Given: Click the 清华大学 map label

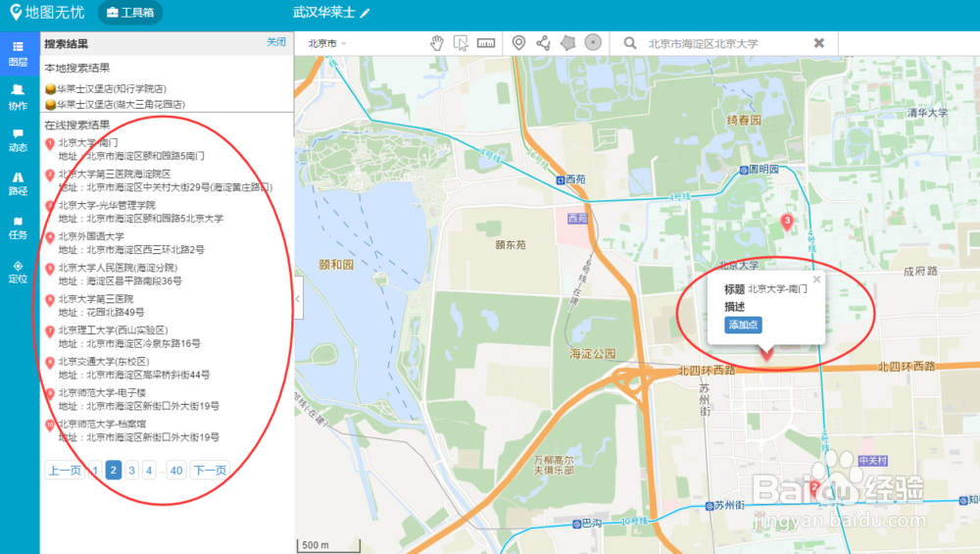Looking at the screenshot, I should pyautogui.click(x=927, y=113).
